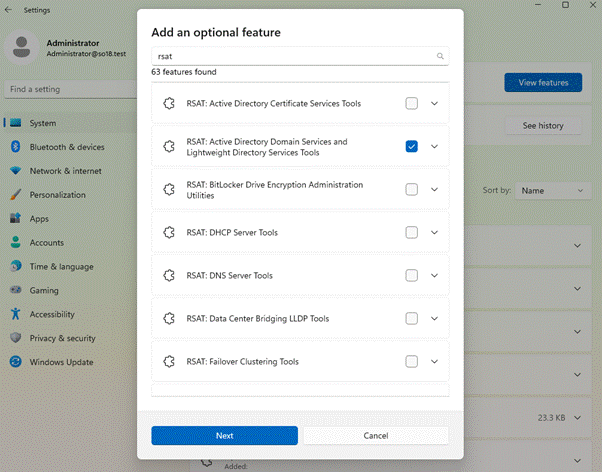The image size is (602, 472).
Task: Expand RSAT: DHCP Server Tools details
Action: coord(434,233)
